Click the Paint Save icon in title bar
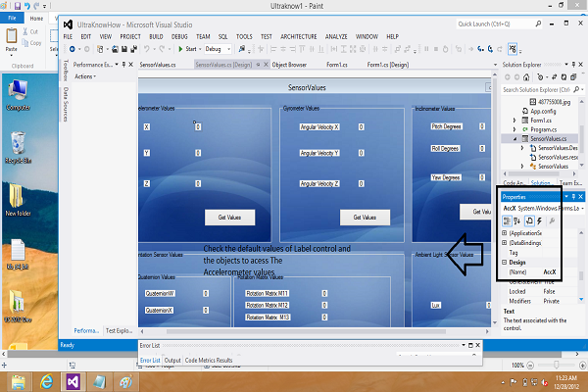The width and height of the screenshot is (588, 392). [x=18, y=6]
